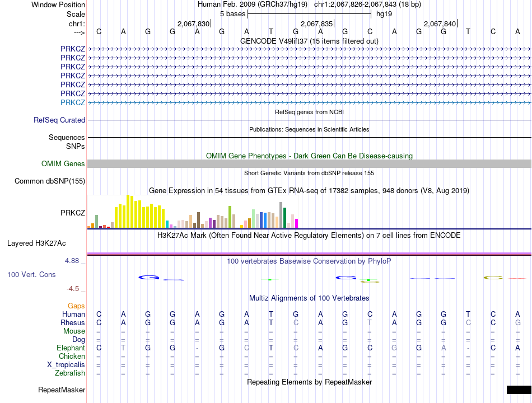Click the black RepeatMasker element block
The width and height of the screenshot is (532, 403).
[x=519, y=390]
